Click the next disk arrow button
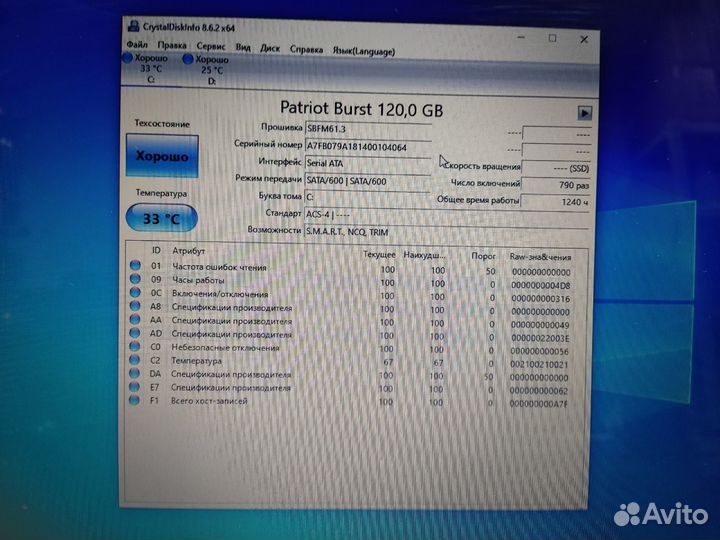720x540 pixels. (x=584, y=113)
